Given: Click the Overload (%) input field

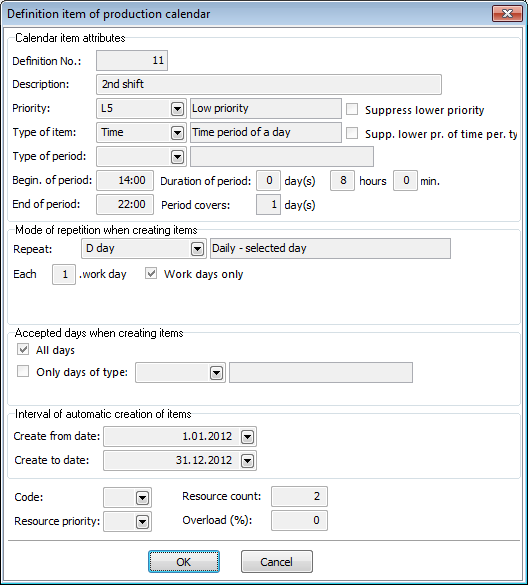Looking at the screenshot, I should (299, 520).
